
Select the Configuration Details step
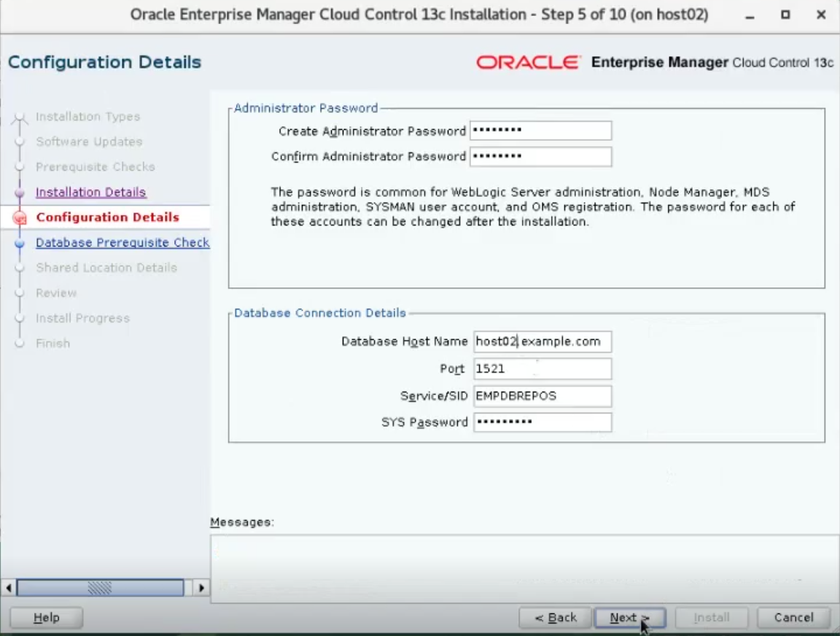(x=107, y=217)
